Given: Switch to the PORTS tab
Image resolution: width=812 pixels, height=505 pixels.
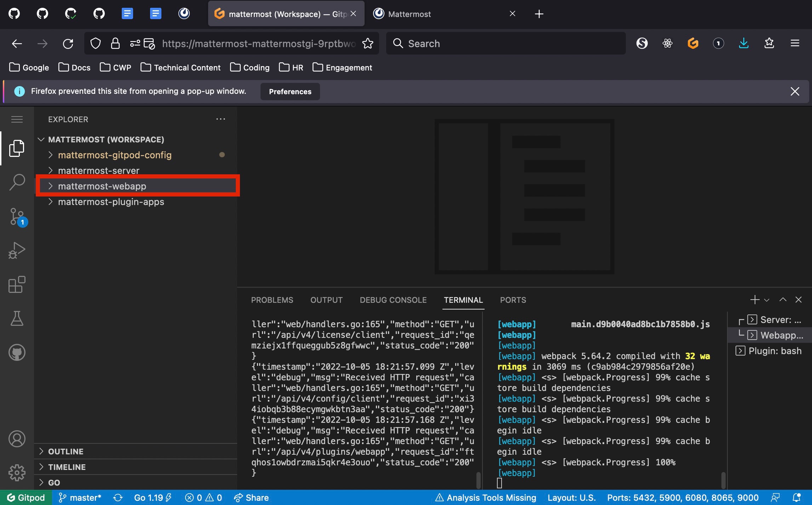Looking at the screenshot, I should pyautogui.click(x=513, y=300).
